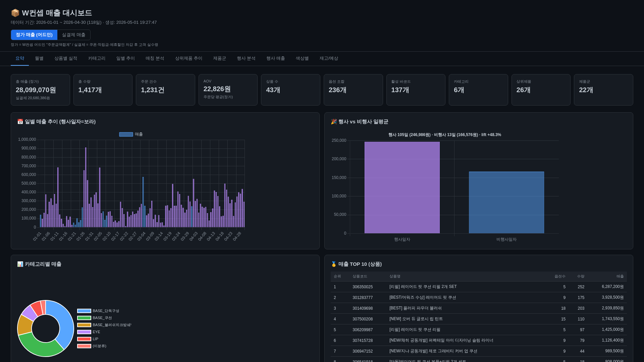This screenshot has height=362, width=644.
Task: Go to 제품군 tab
Action: 220,58
